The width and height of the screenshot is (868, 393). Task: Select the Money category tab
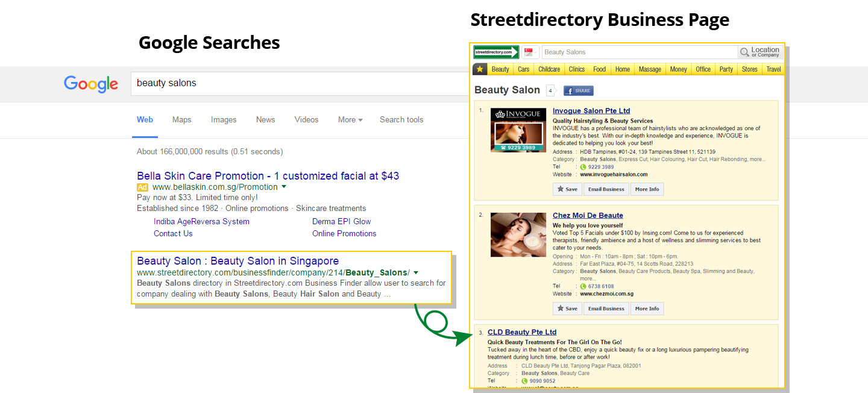678,69
